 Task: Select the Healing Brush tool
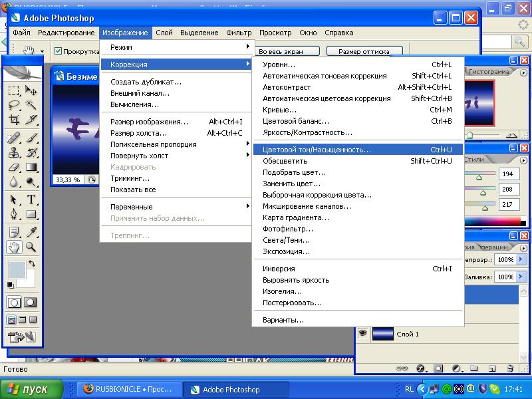14,138
